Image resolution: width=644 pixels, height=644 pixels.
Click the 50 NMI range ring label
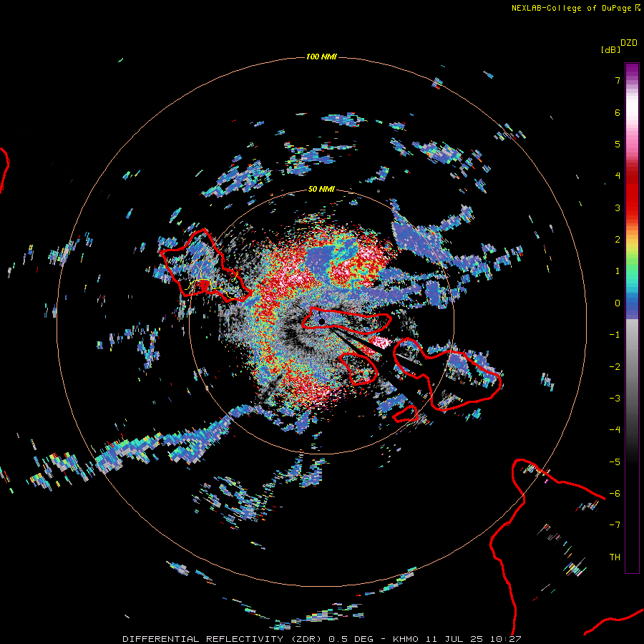(321, 190)
